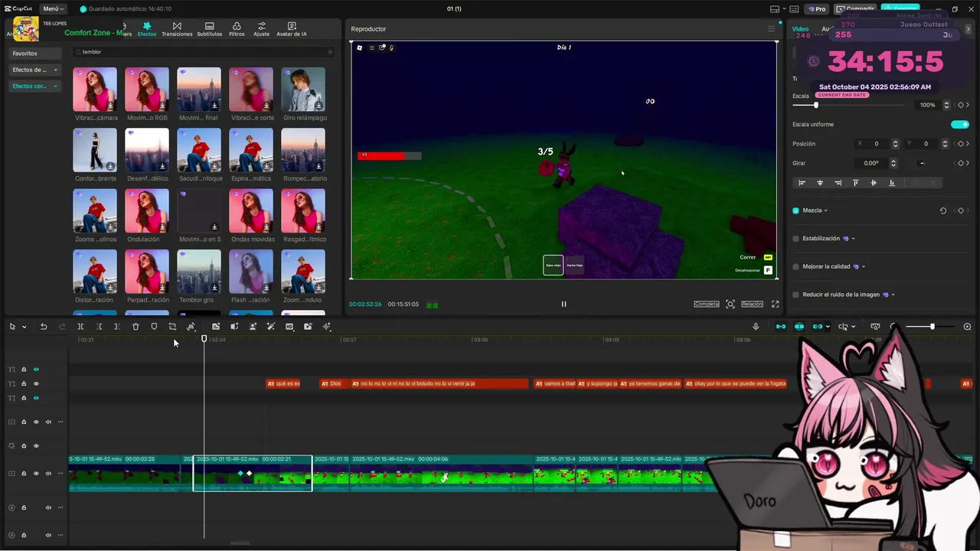Reset the Mezcla section
This screenshot has width=980, height=551.
coord(943,210)
